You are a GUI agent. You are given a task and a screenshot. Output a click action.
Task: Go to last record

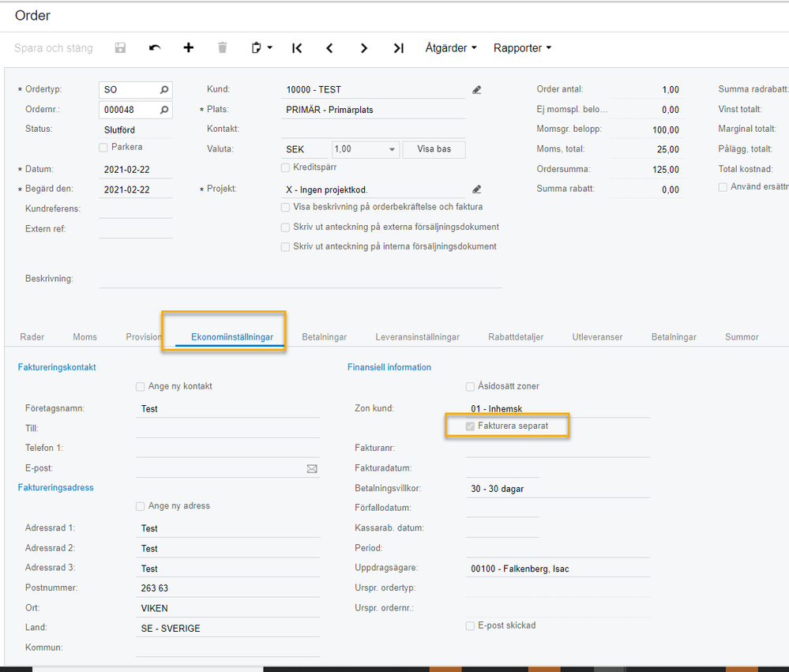398,48
